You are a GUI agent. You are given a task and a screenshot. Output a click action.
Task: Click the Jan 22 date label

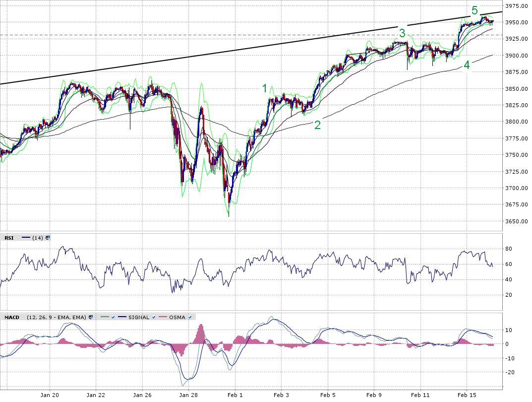(96, 395)
